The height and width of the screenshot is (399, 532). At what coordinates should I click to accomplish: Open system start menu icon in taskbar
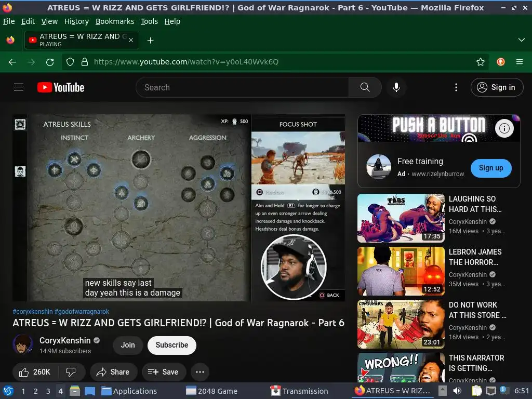[8, 391]
